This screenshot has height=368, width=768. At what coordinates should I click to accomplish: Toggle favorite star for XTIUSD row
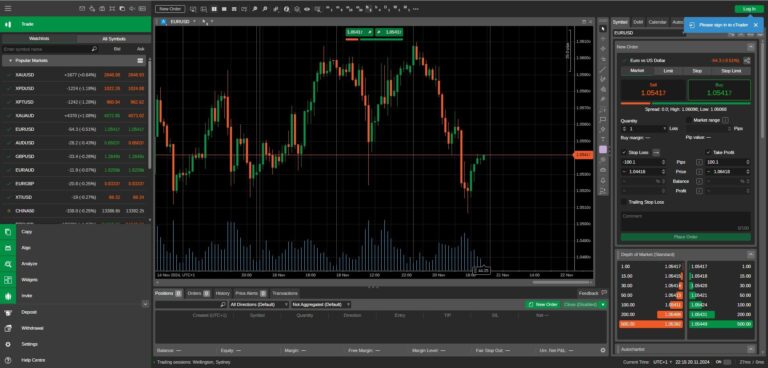[x=8, y=197]
